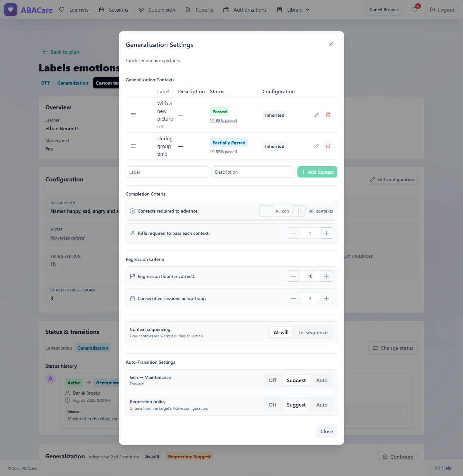The image size is (463, 476).
Task: Edit the 'With a new picture set' context
Action: click(x=317, y=115)
